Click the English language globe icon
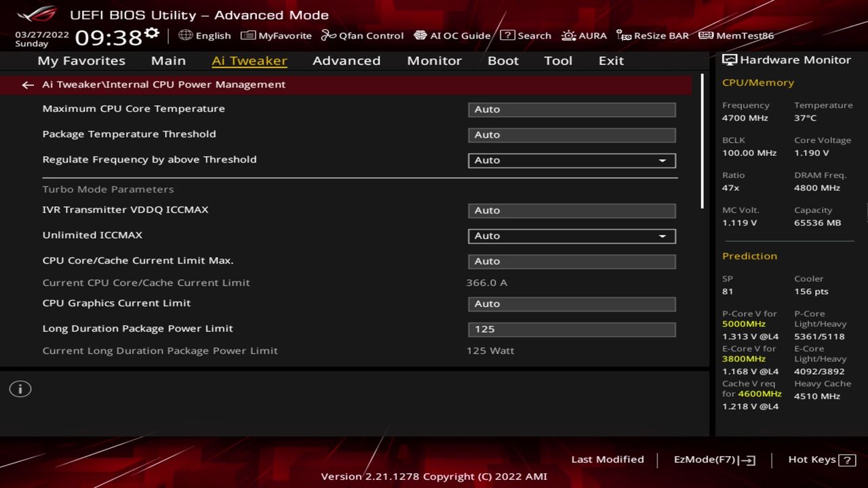The height and width of the screenshot is (488, 868). click(186, 35)
